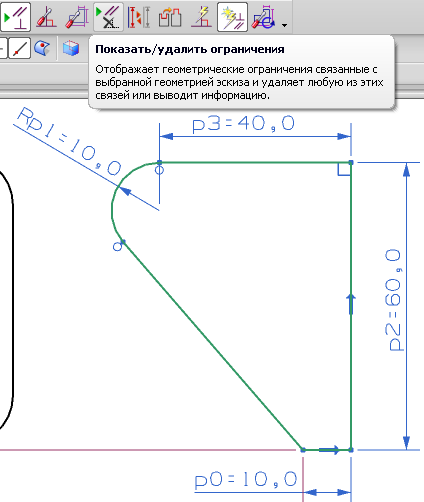This screenshot has height=502, width=424.
Task: Toggle the line-with-red-point selection icon
Action: [19, 49]
